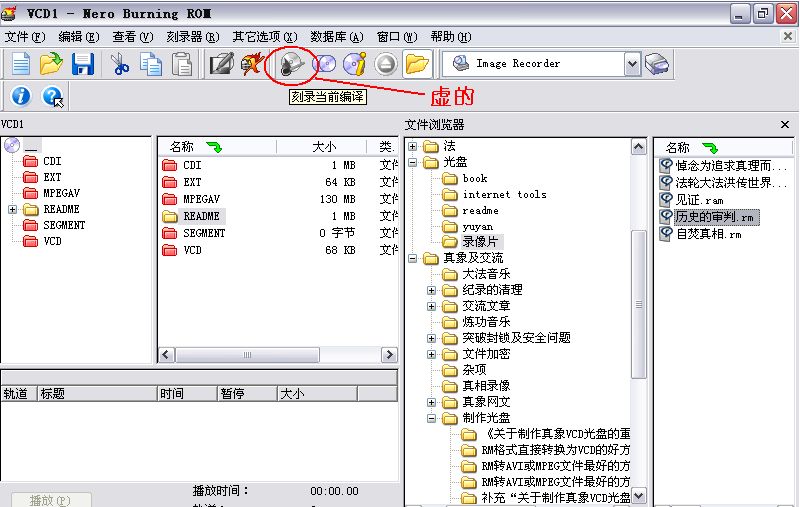Image resolution: width=800 pixels, height=507 pixels.
Task: Click the Burn current compilation icon
Action: coord(292,64)
